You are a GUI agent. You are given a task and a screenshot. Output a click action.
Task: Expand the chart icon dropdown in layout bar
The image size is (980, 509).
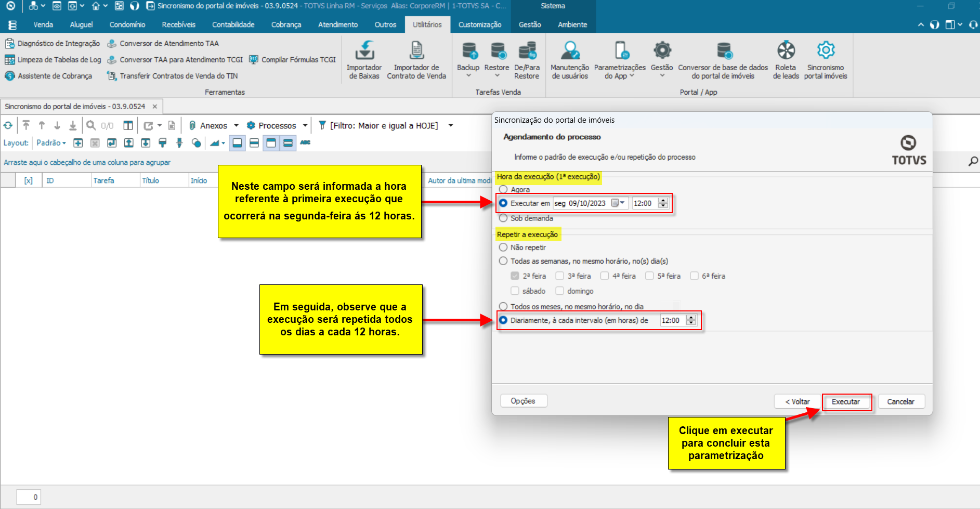click(224, 143)
